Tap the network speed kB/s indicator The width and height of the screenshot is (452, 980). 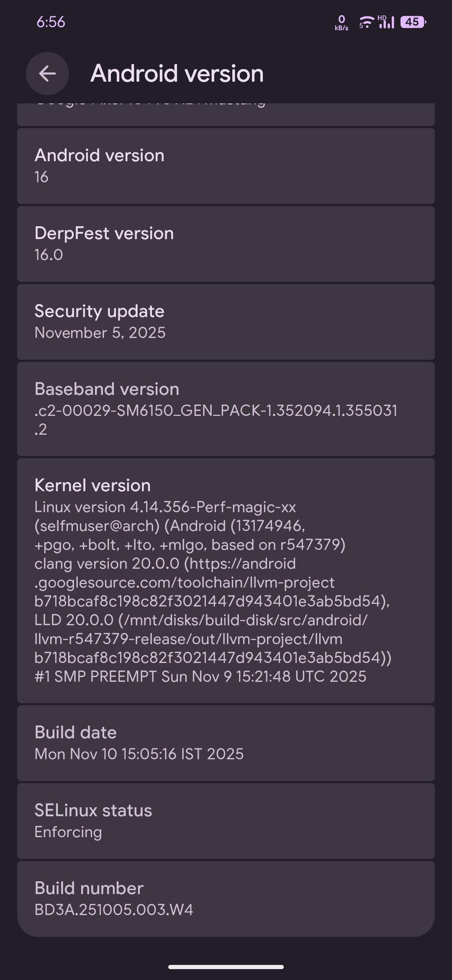pyautogui.click(x=342, y=23)
